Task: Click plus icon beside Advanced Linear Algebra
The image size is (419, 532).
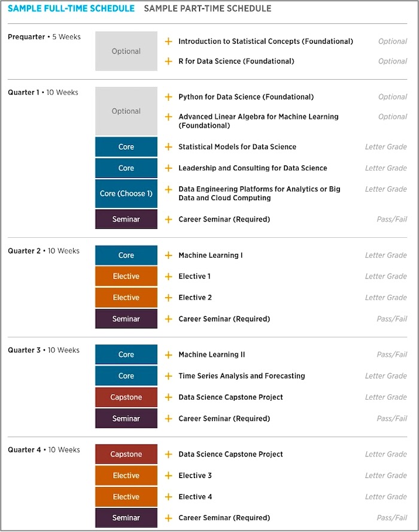Action: 168,117
